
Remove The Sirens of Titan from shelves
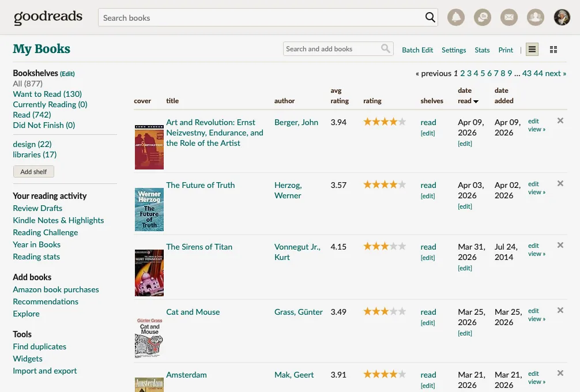[560, 245]
